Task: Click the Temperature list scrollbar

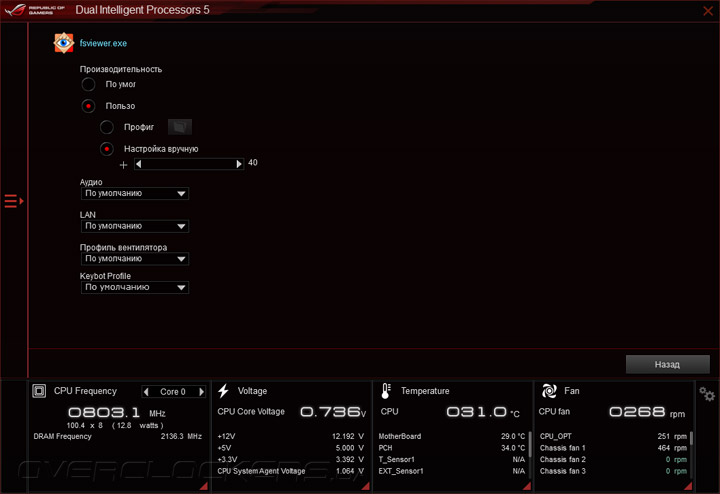Action: pyautogui.click(x=529, y=444)
